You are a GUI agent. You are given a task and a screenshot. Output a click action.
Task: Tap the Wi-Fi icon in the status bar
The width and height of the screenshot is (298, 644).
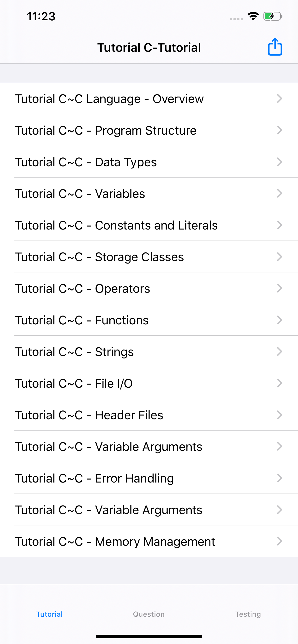(x=253, y=16)
